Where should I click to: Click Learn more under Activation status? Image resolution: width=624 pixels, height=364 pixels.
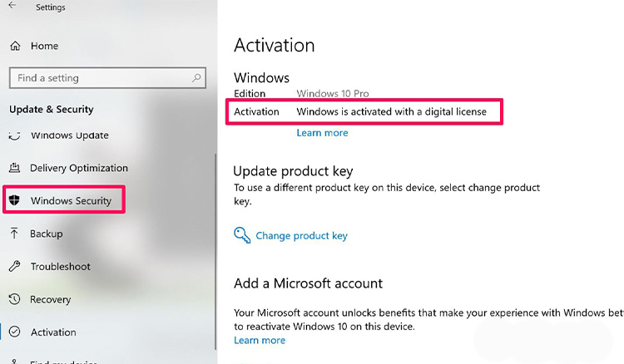point(322,133)
